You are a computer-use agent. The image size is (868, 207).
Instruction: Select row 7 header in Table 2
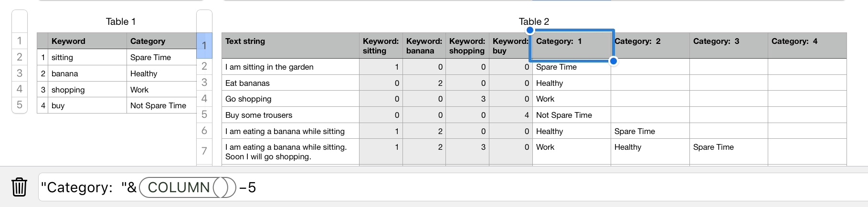(204, 151)
